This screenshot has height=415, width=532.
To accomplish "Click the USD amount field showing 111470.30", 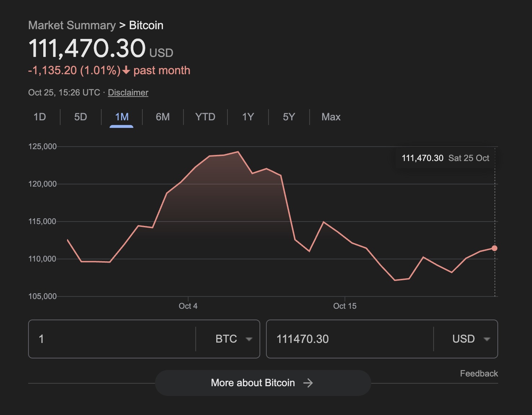I will pyautogui.click(x=350, y=339).
